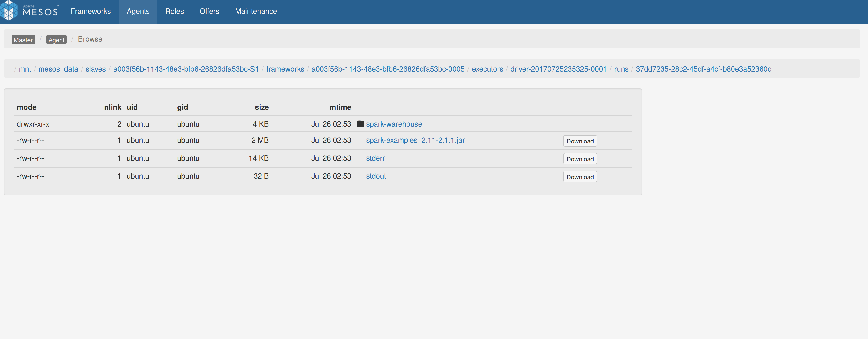
Task: Select the uid ubuntu cell in stdout row
Action: 138,176
